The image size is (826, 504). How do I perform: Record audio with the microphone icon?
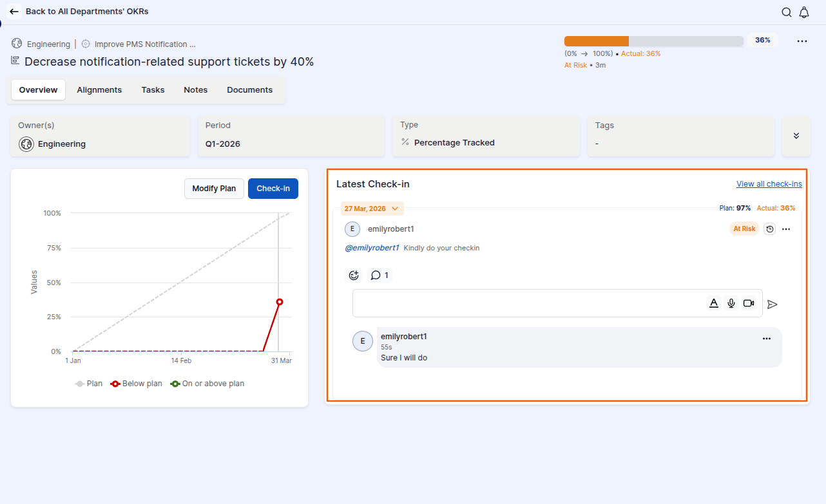(x=731, y=303)
